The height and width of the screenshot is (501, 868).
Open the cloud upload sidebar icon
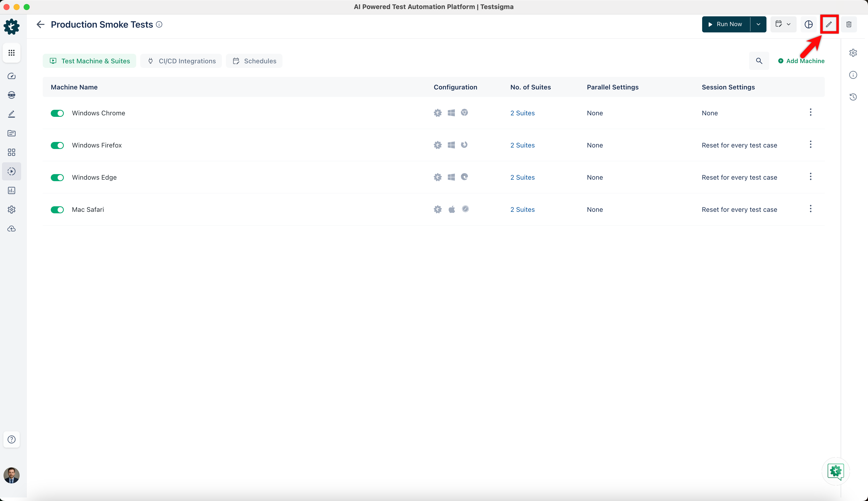(11, 228)
